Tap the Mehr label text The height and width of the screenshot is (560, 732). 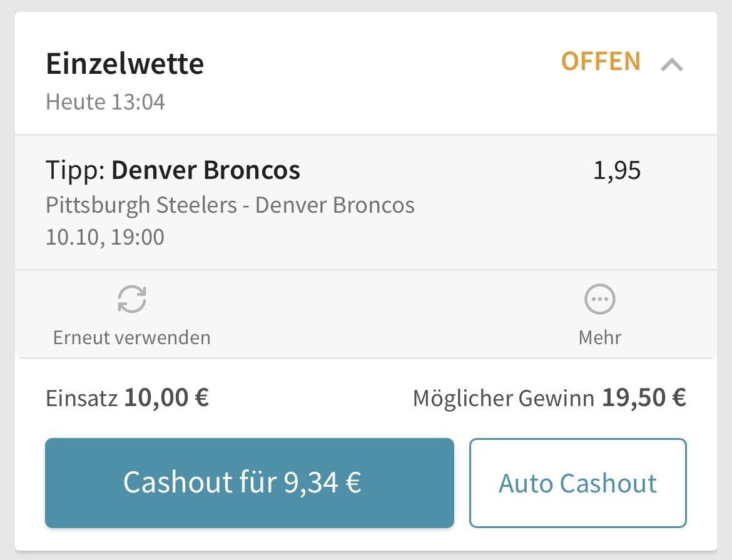600,337
